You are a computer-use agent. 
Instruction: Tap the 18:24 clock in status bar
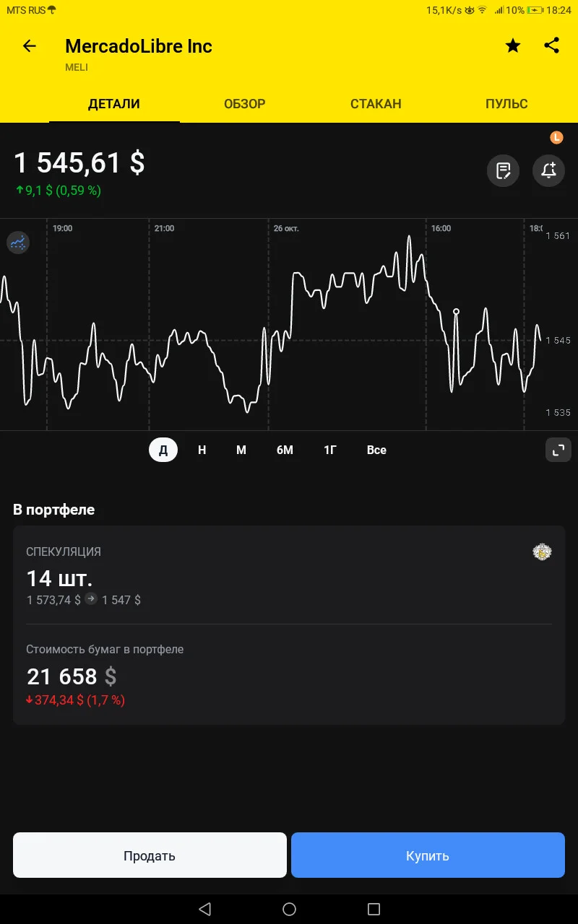point(558,10)
